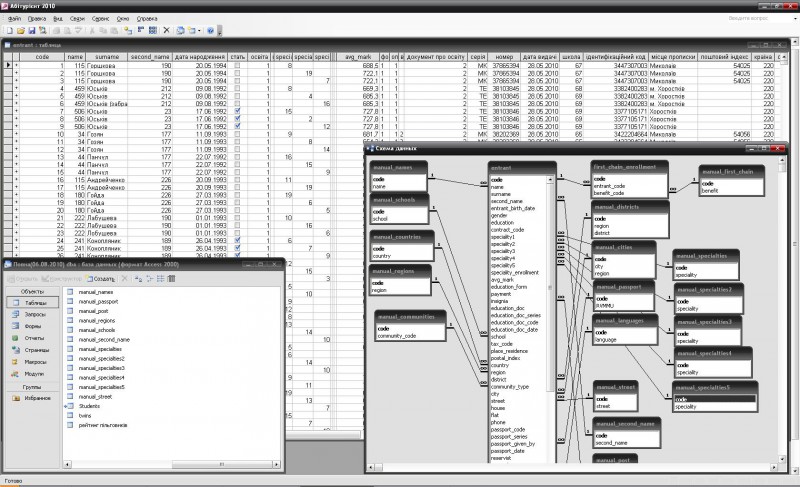The width and height of the screenshot is (800, 487).
Task: Toggle стать checkbox in entrant row 18
Action: [237, 195]
